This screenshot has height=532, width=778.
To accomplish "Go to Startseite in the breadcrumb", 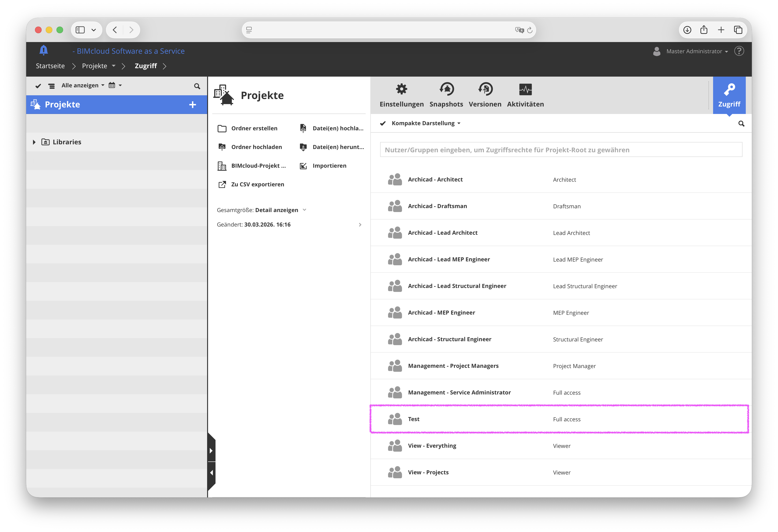I will (x=50, y=66).
